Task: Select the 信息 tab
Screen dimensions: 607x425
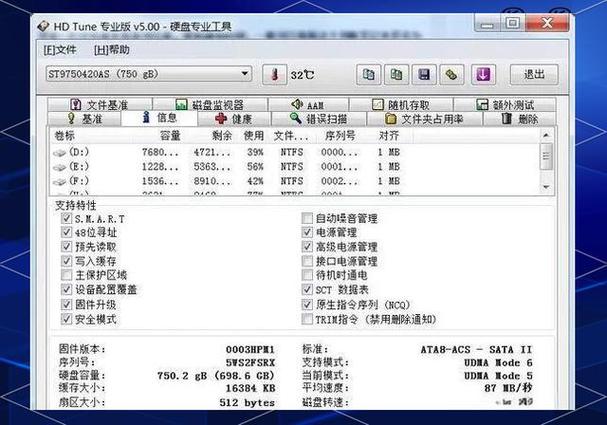Action: [159, 118]
